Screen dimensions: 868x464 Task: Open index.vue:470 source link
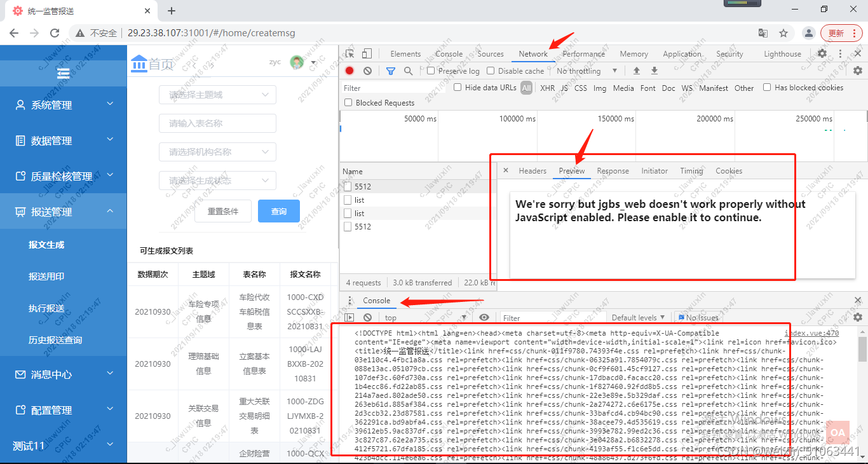[x=811, y=333]
